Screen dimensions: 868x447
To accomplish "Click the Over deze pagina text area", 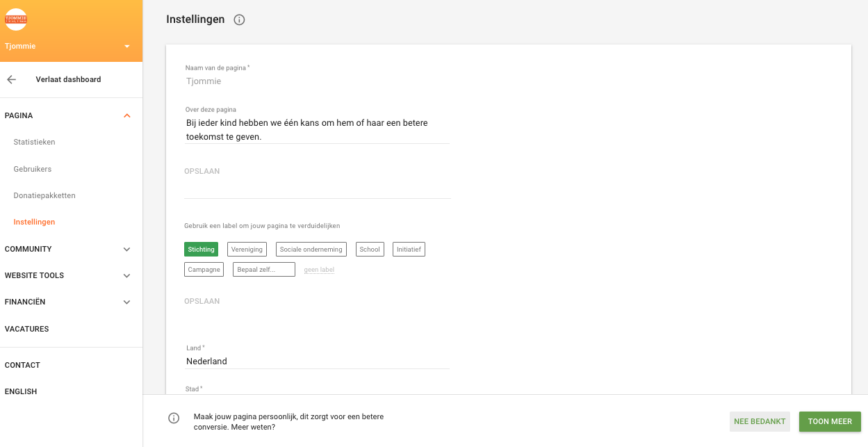I will (x=317, y=129).
